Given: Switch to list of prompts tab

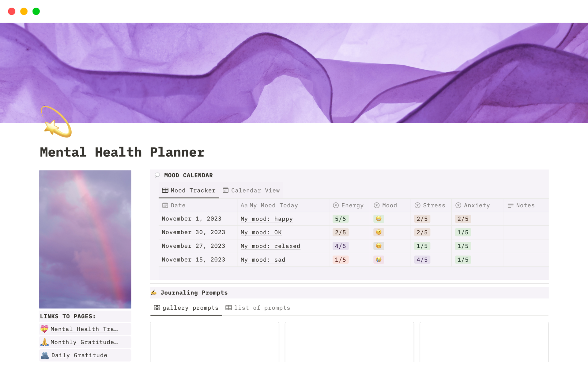Looking at the screenshot, I should coord(258,308).
